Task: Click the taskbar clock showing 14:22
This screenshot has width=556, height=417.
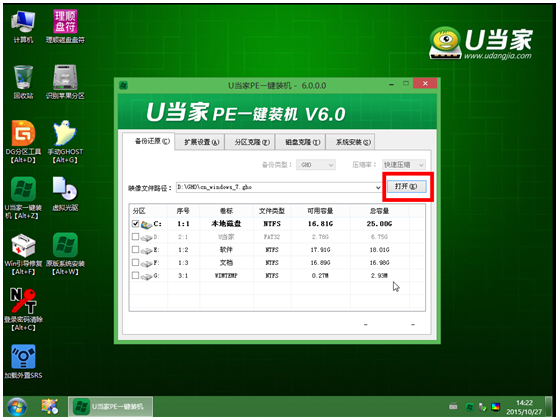Action: tap(524, 407)
